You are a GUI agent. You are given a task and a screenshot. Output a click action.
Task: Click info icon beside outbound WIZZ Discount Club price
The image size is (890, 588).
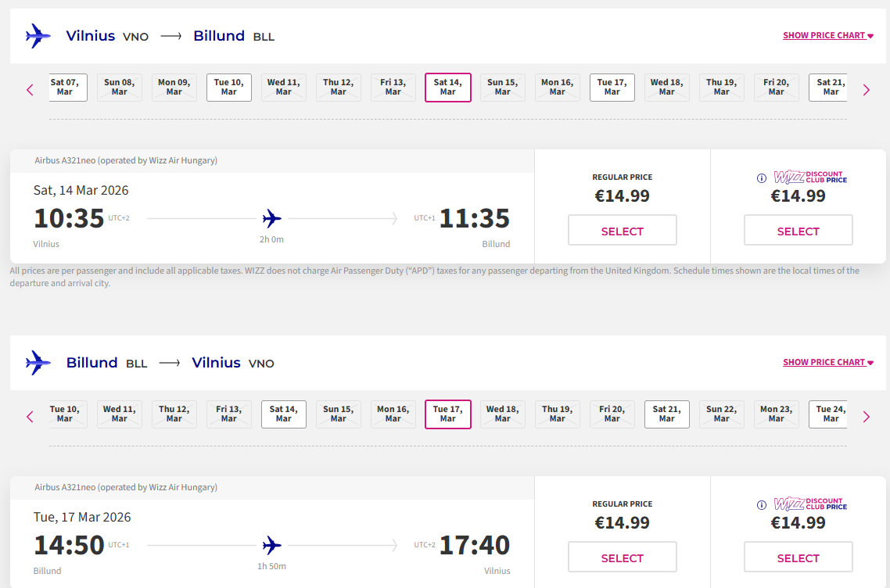click(762, 178)
